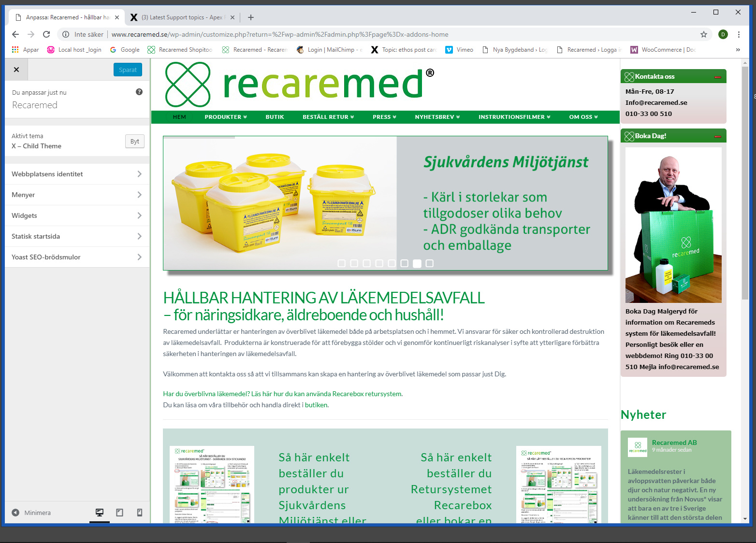The height and width of the screenshot is (543, 756).
Task: Open the Chrome three-dot menu
Action: pos(739,34)
